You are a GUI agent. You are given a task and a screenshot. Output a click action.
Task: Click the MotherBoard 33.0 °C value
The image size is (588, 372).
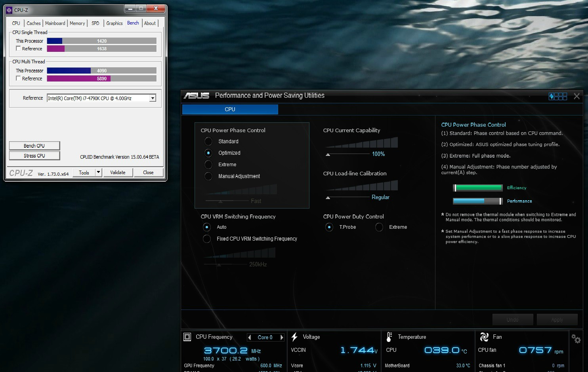point(463,366)
